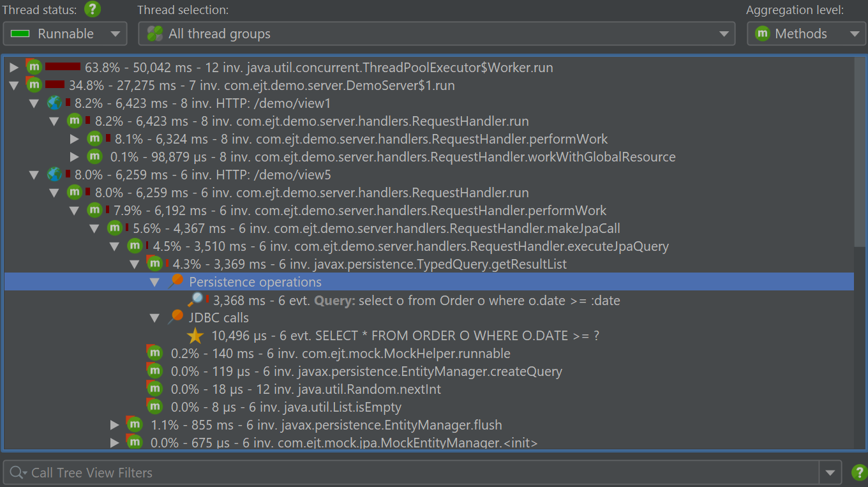Expand performWork under /demo/view1

point(75,139)
